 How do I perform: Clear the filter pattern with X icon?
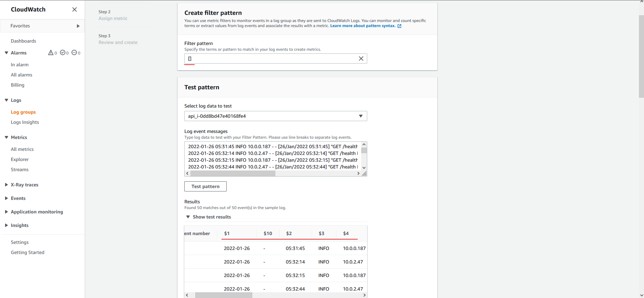[361, 59]
